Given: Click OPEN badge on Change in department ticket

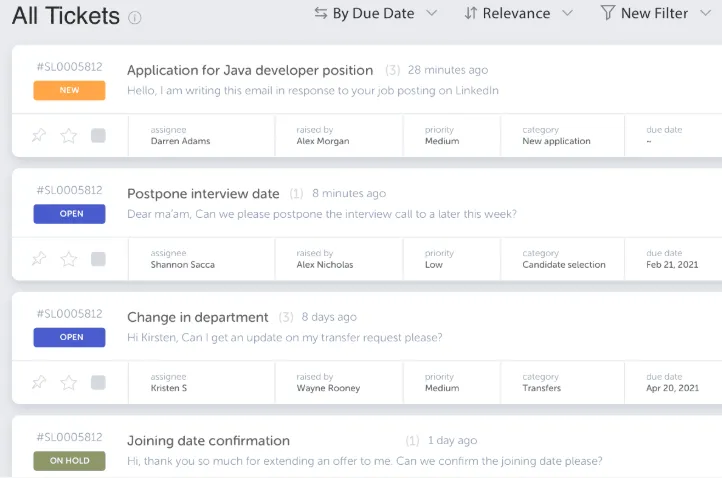Looking at the screenshot, I should point(70,337).
